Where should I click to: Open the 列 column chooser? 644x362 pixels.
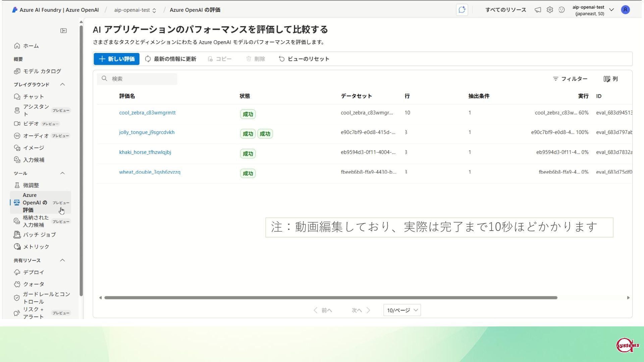coord(610,79)
